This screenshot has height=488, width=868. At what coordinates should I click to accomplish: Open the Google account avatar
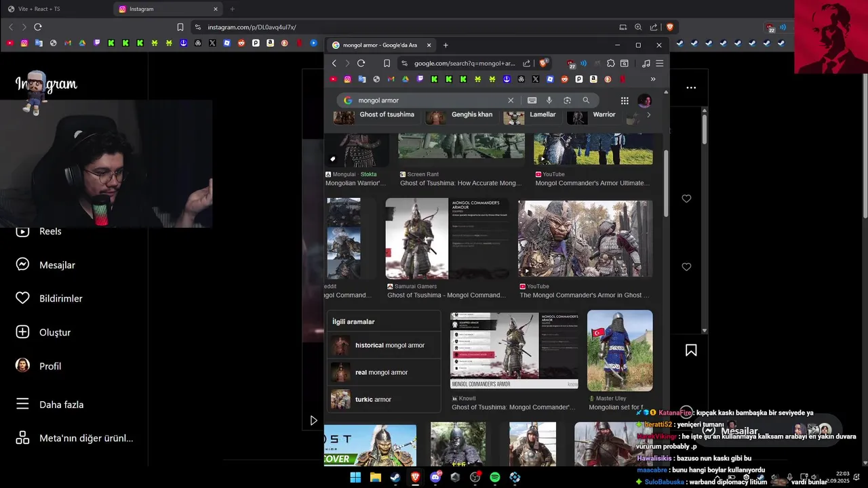click(x=645, y=100)
